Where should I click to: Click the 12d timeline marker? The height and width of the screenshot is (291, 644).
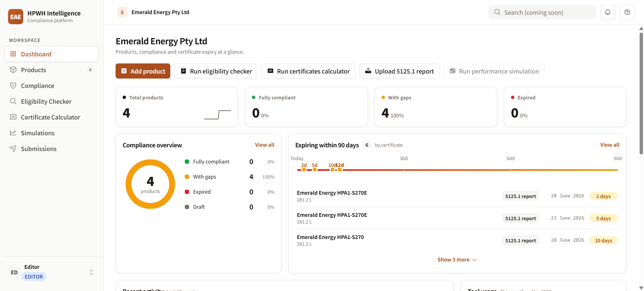coord(340,169)
